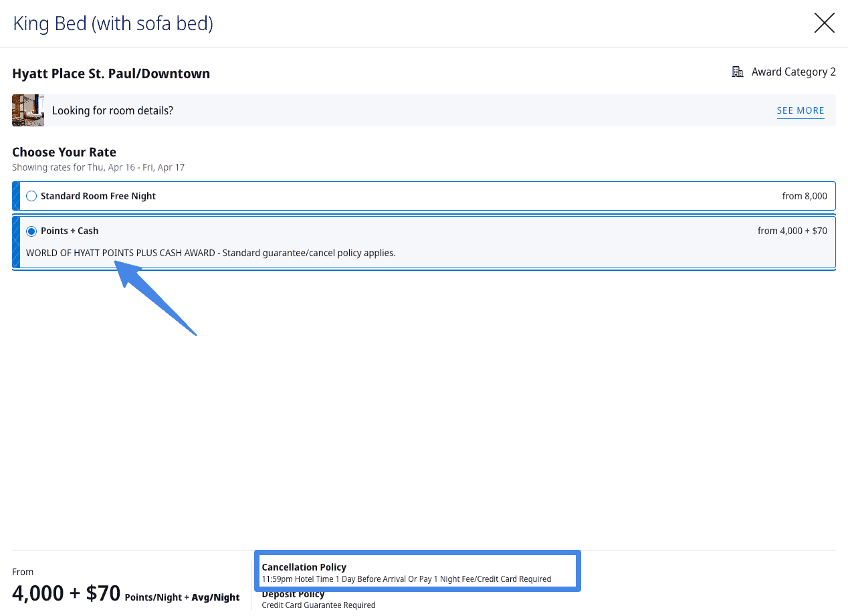Click the Award Category building icon
Image resolution: width=848 pixels, height=616 pixels.
coord(737,71)
